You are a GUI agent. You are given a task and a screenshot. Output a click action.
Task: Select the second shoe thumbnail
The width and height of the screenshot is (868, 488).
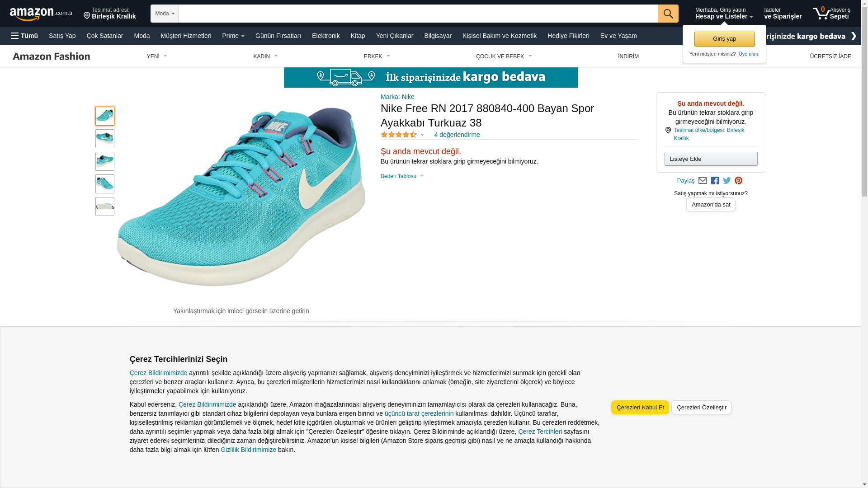pyautogui.click(x=105, y=139)
